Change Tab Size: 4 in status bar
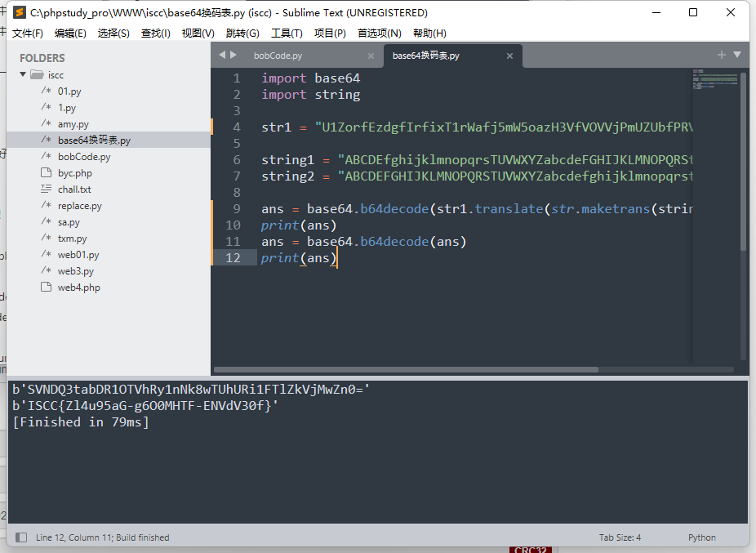Image resolution: width=756 pixels, height=553 pixels. click(620, 537)
